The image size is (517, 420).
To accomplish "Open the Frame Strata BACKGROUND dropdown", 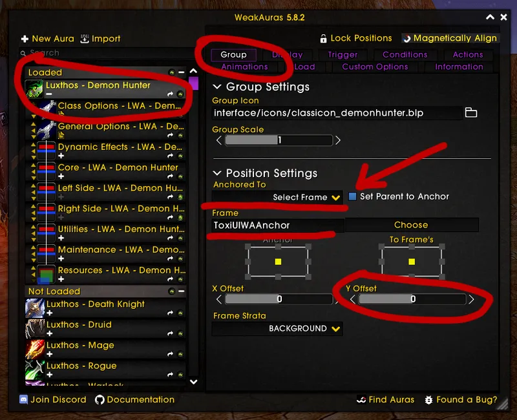I will click(277, 328).
